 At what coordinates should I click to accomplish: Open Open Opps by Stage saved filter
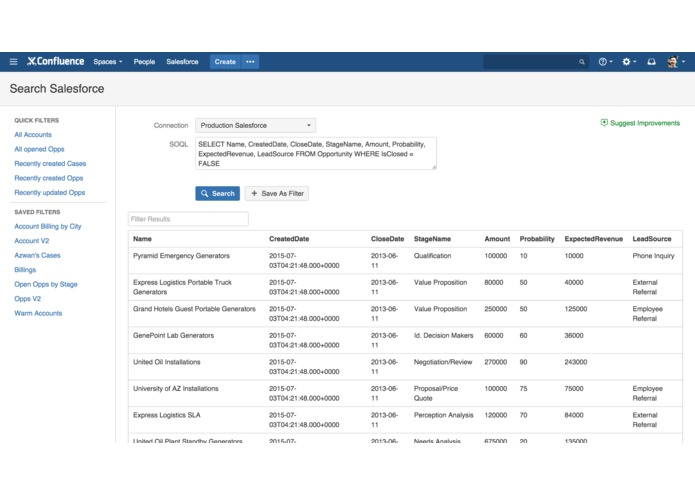46,284
